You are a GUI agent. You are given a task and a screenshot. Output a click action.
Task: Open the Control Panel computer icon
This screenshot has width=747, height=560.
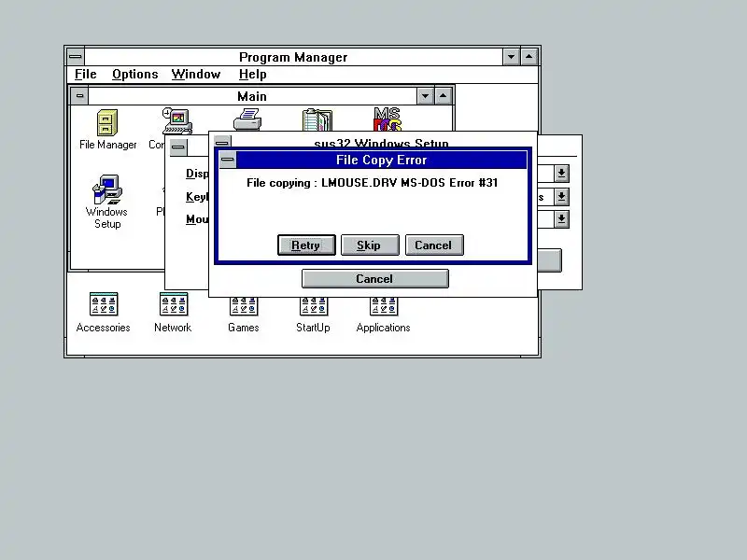point(176,121)
